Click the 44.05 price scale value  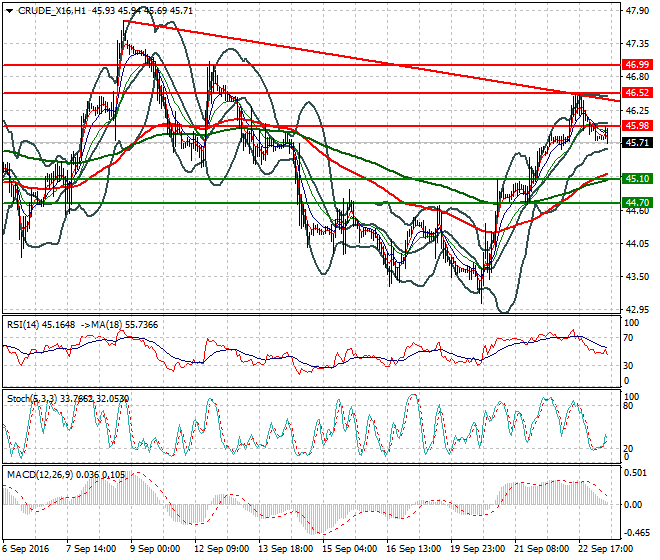(x=637, y=243)
